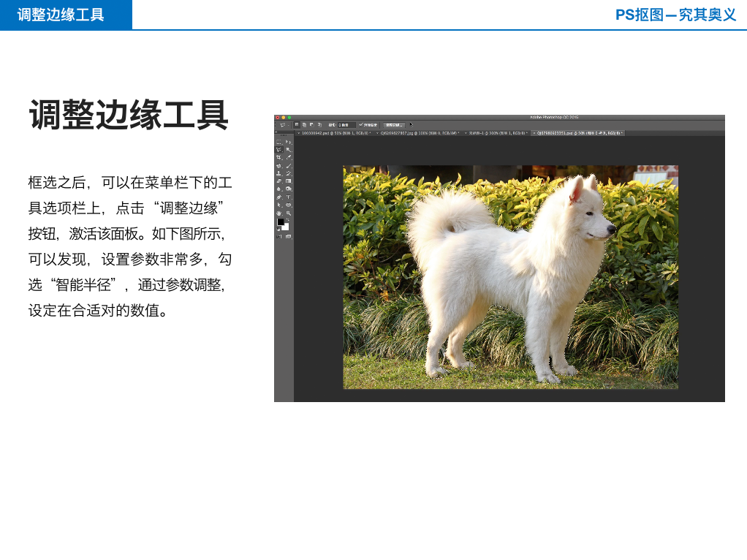Swap foreground and background colors
Viewport: 747px width, 560px height.
(x=288, y=220)
